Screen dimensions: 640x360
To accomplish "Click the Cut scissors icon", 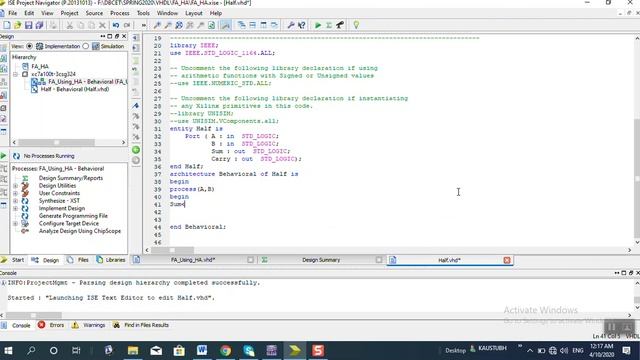I will 69,25.
